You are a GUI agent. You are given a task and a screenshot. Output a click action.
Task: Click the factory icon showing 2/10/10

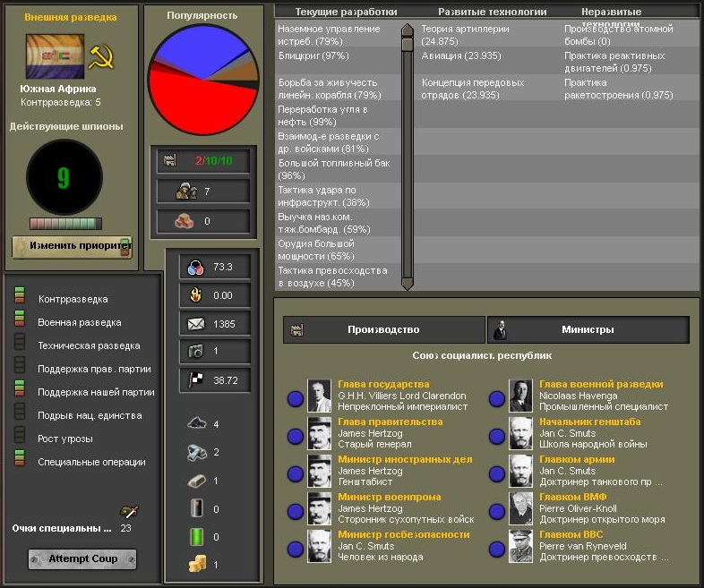click(x=169, y=160)
